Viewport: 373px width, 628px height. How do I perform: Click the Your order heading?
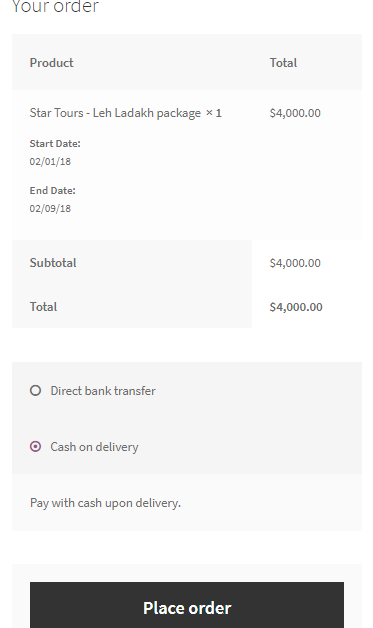[x=55, y=6]
